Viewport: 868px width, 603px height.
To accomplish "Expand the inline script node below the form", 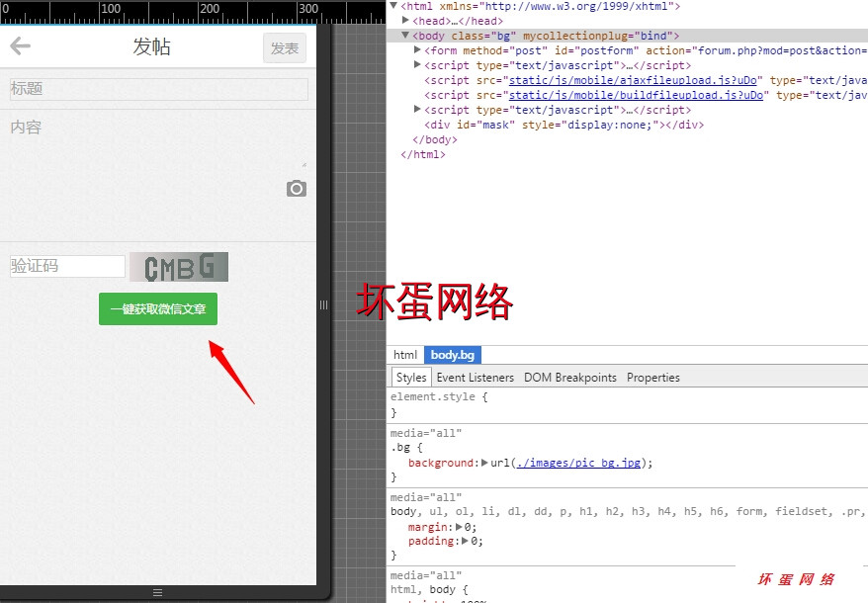I will click(417, 65).
